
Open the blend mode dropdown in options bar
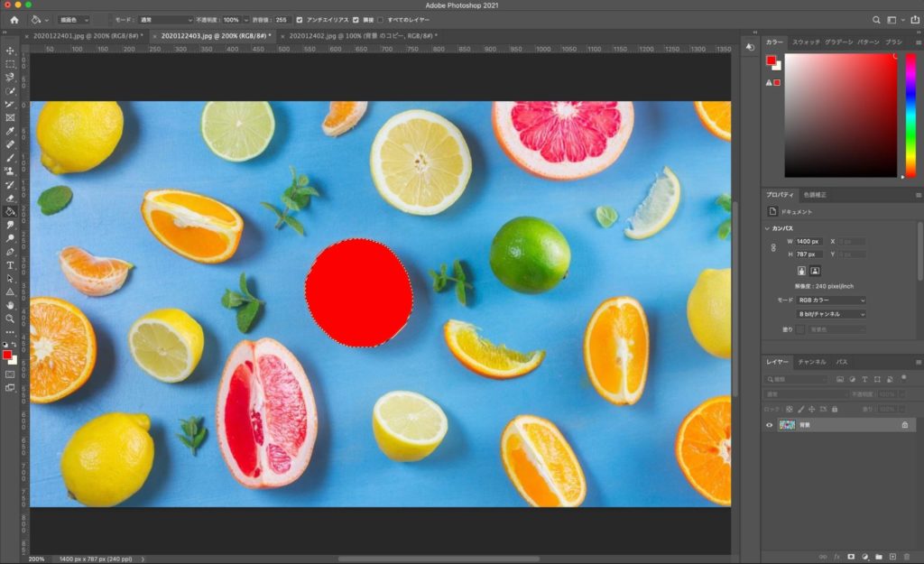click(168, 20)
